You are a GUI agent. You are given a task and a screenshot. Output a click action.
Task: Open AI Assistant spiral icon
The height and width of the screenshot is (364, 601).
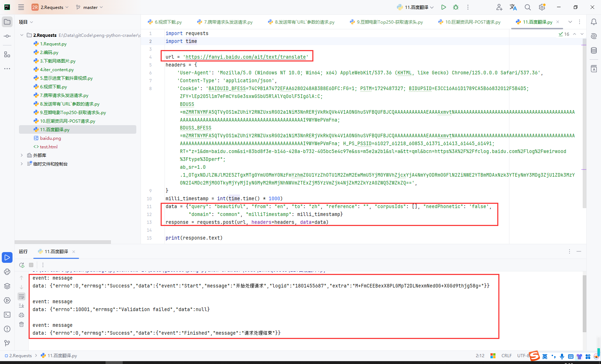click(x=594, y=36)
